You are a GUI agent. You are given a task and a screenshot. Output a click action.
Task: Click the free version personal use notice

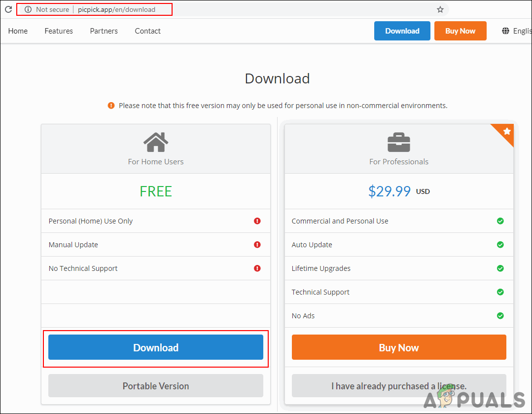tap(283, 106)
